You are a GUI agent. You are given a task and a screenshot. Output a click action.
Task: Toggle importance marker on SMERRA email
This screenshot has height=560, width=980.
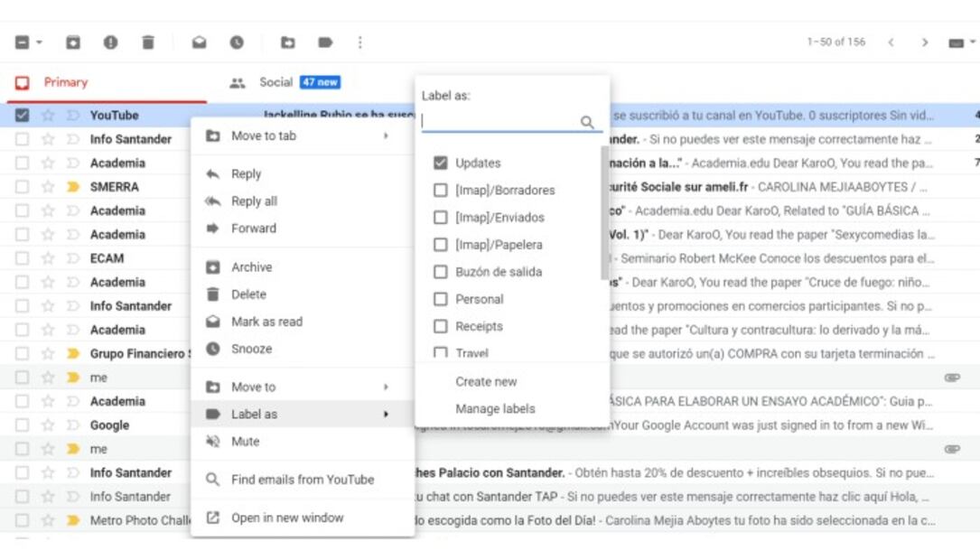(x=73, y=187)
